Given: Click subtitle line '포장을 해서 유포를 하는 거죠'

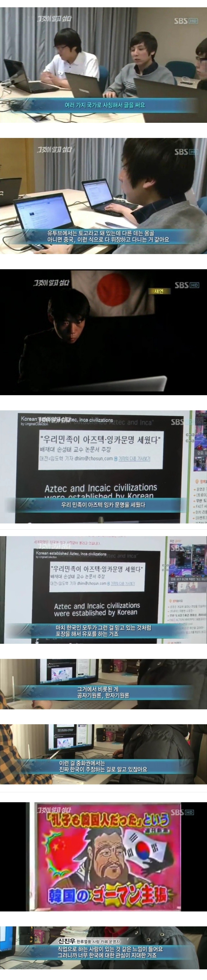Looking at the screenshot, I should pyautogui.click(x=87, y=634).
